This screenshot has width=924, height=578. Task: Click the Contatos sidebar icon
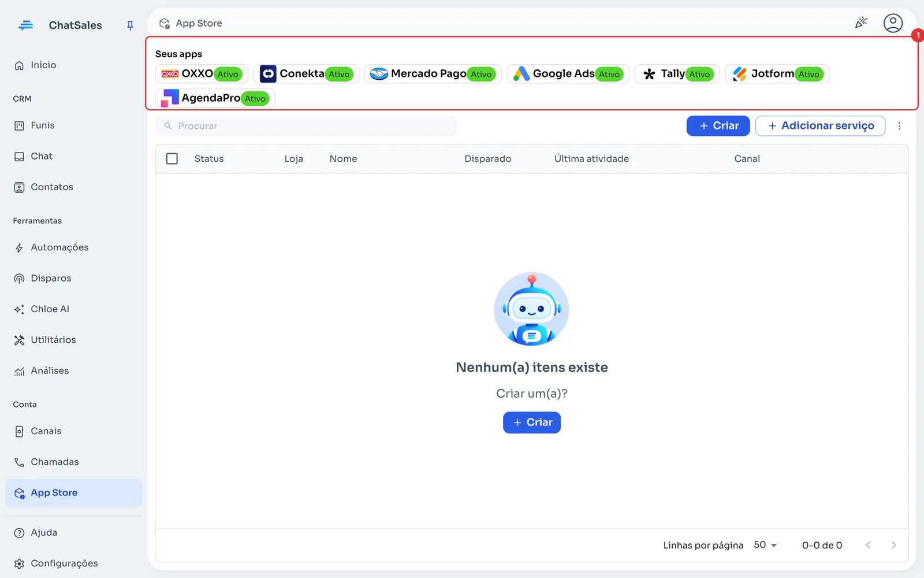coord(19,187)
